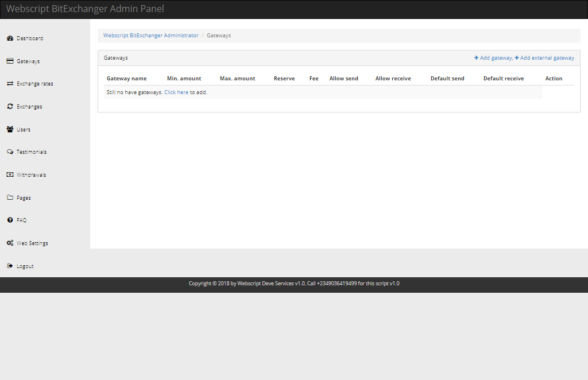Click the Users group icon
The height and width of the screenshot is (380, 588).
[x=10, y=129]
